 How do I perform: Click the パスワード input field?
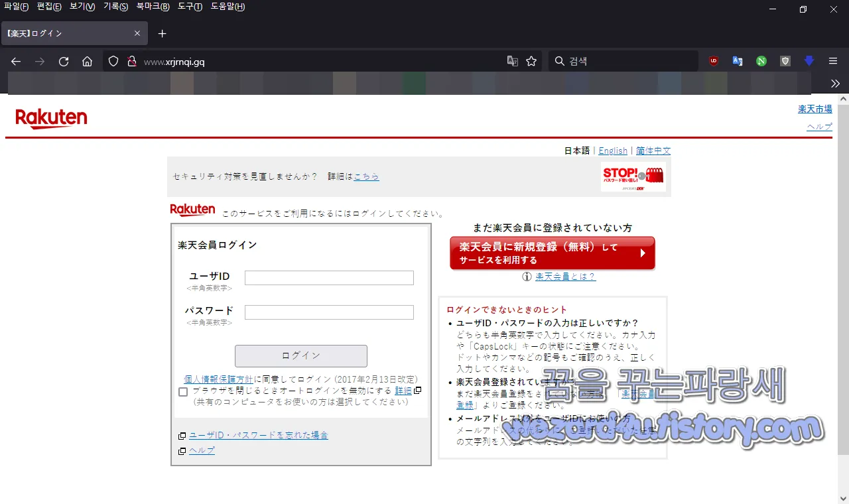coord(329,312)
